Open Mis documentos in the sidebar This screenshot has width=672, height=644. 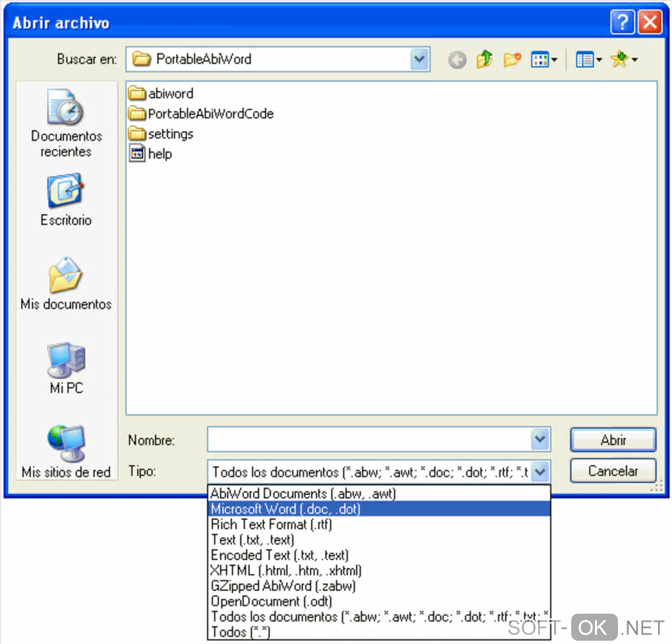[x=66, y=284]
